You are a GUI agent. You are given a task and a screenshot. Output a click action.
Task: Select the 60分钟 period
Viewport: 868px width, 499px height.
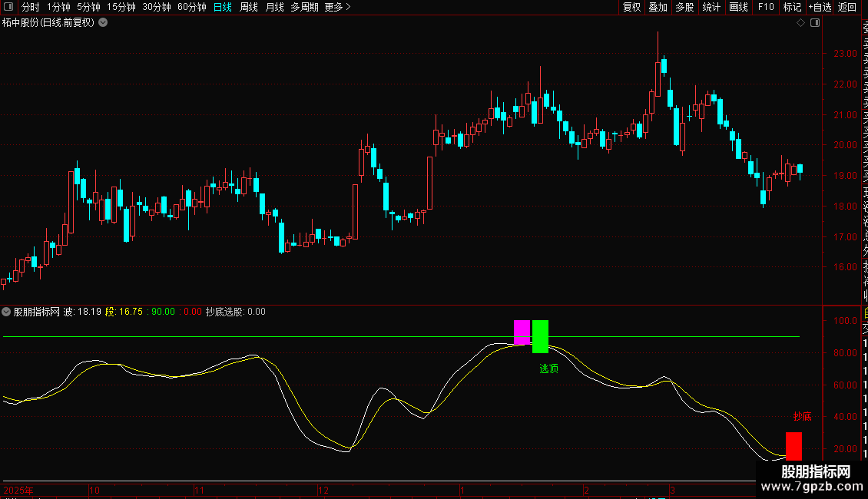pyautogui.click(x=191, y=7)
